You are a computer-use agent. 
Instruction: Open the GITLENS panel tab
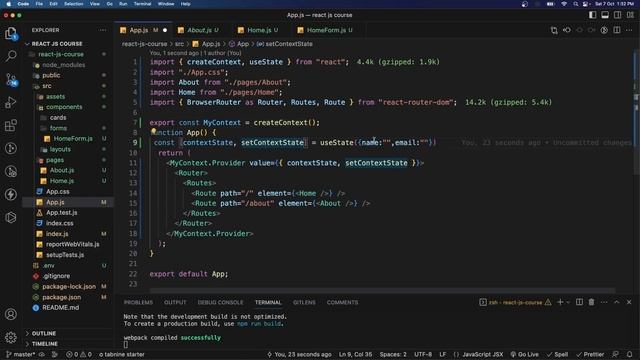(304, 302)
